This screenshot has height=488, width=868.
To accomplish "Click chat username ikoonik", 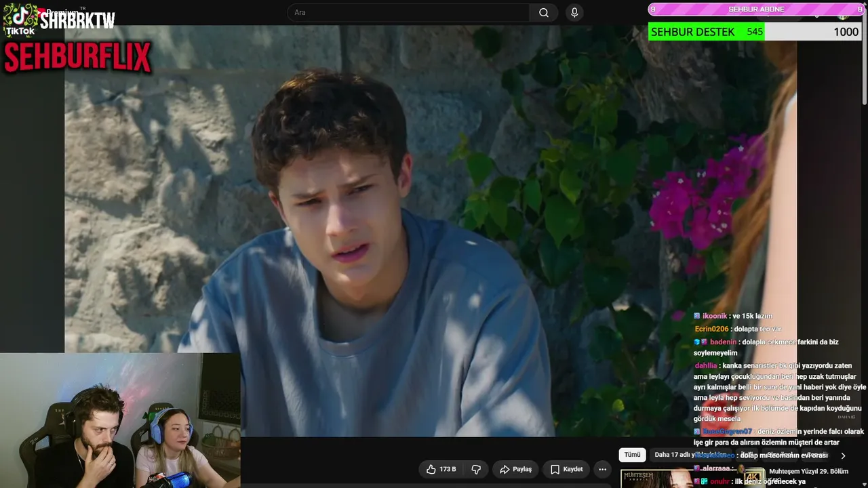I will [714, 316].
